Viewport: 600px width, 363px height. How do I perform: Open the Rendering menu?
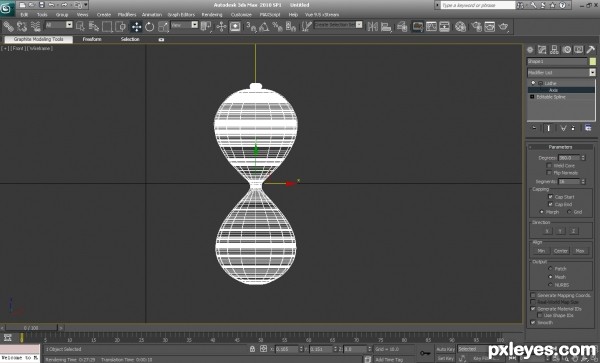click(x=212, y=15)
